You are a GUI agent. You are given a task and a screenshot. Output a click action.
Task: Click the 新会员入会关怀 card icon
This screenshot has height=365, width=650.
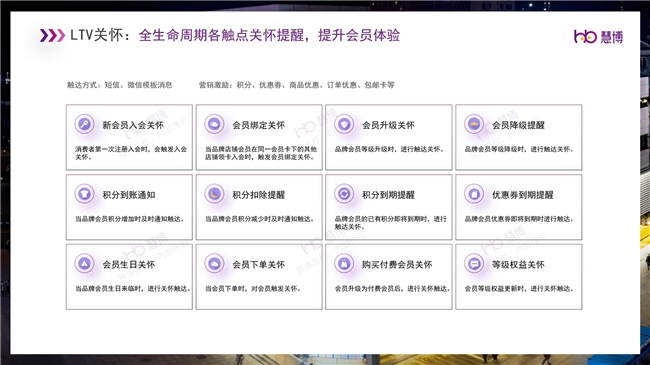(85, 124)
